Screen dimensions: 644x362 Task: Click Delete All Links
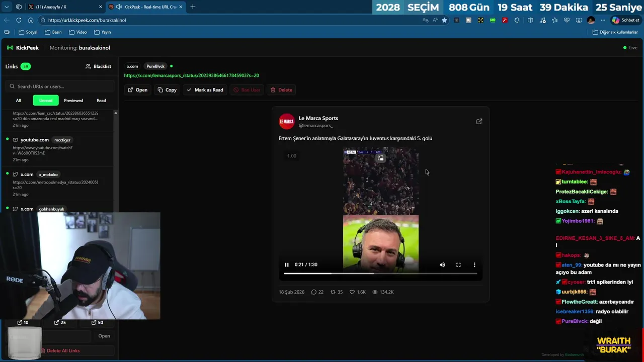tap(60, 350)
